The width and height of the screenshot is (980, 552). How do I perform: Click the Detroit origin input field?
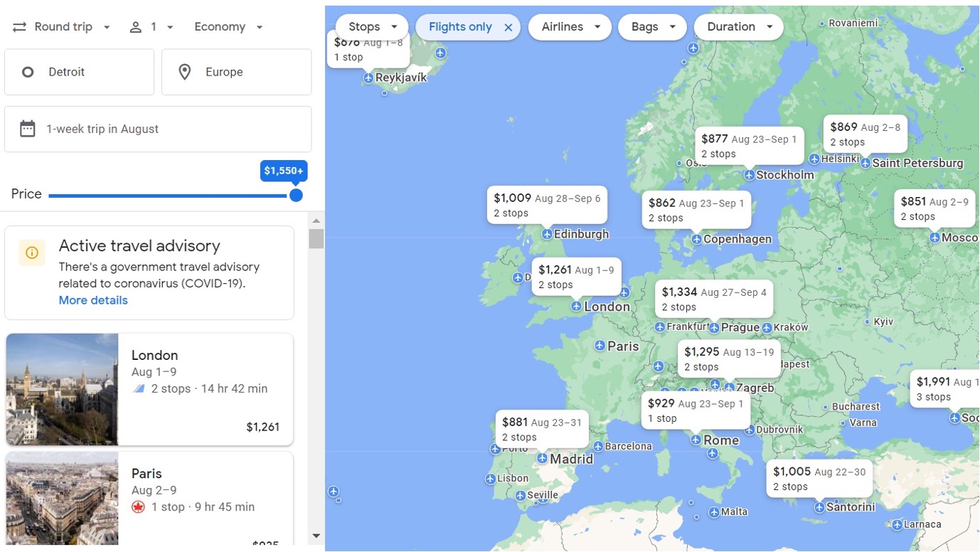(80, 72)
